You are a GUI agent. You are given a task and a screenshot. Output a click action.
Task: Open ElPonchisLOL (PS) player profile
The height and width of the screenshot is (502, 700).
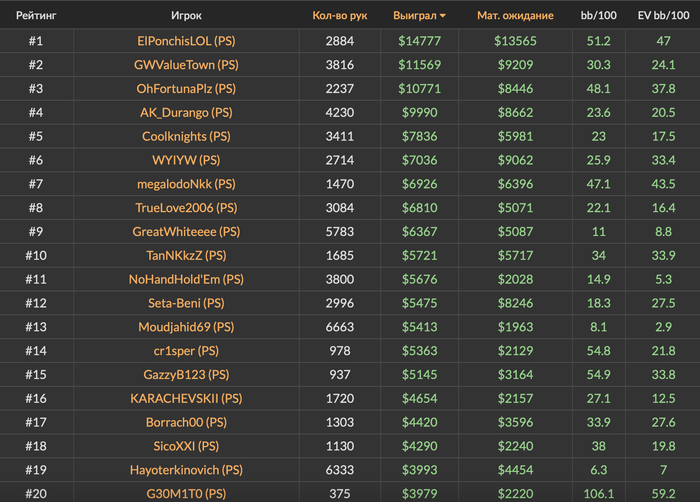(187, 41)
